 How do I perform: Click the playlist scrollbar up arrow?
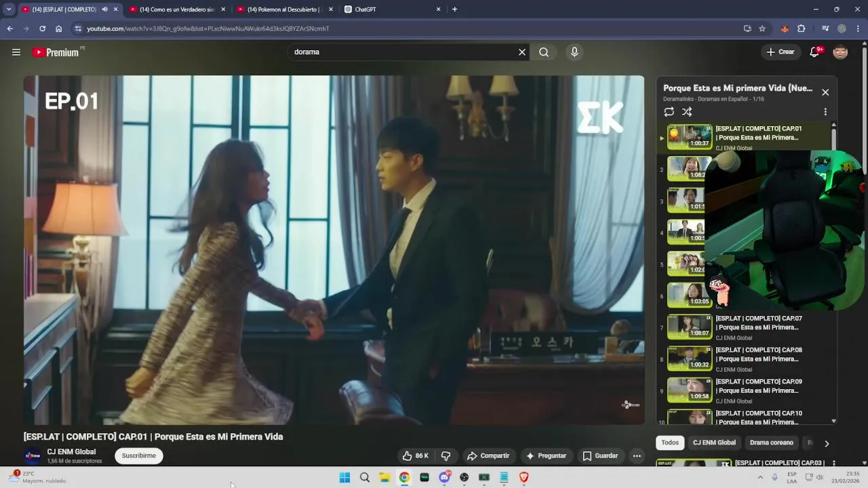834,125
